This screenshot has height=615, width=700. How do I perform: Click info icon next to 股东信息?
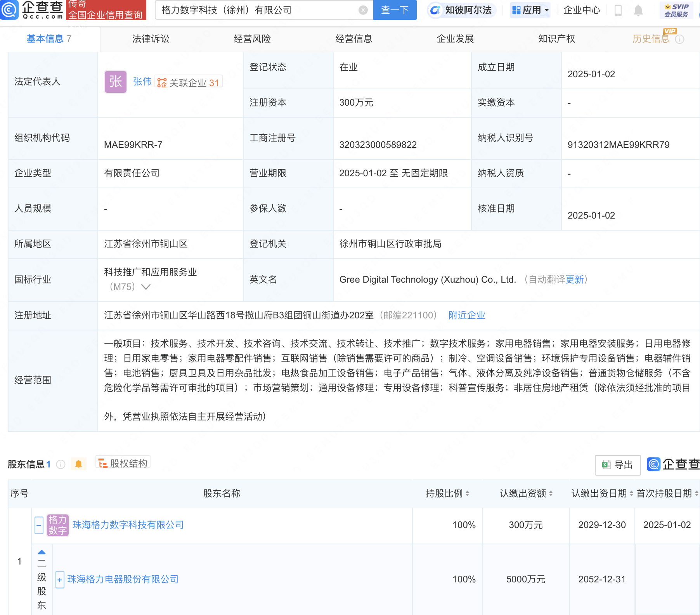click(61, 464)
